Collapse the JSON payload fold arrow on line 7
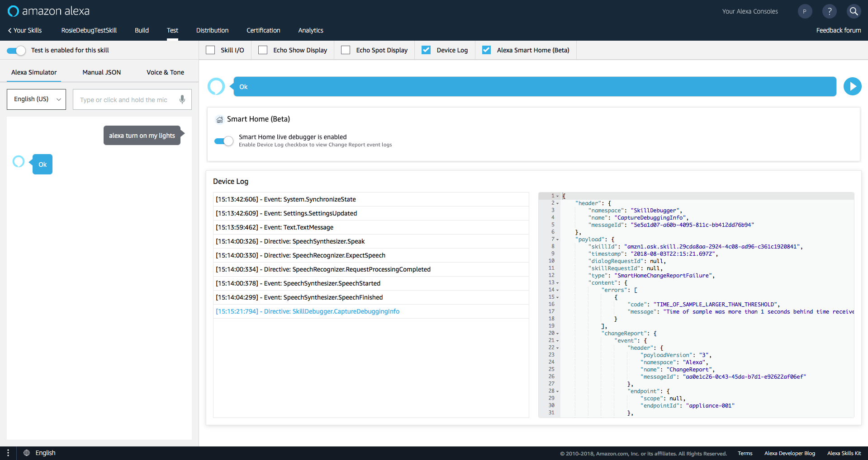868x460 pixels. (x=557, y=239)
